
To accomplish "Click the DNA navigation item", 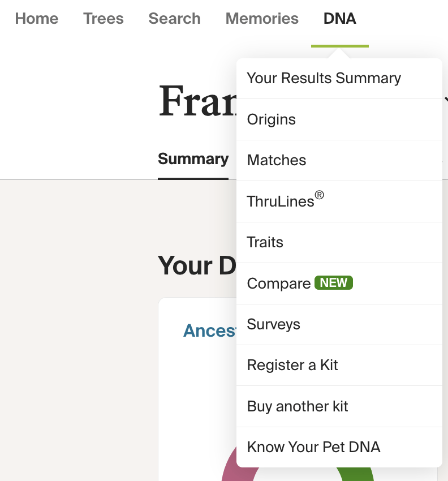I will tap(339, 19).
